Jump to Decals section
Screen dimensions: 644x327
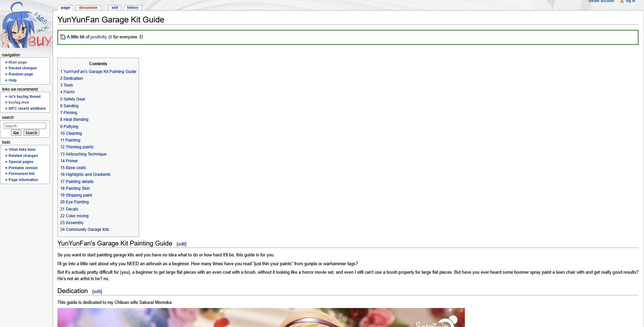click(x=69, y=209)
